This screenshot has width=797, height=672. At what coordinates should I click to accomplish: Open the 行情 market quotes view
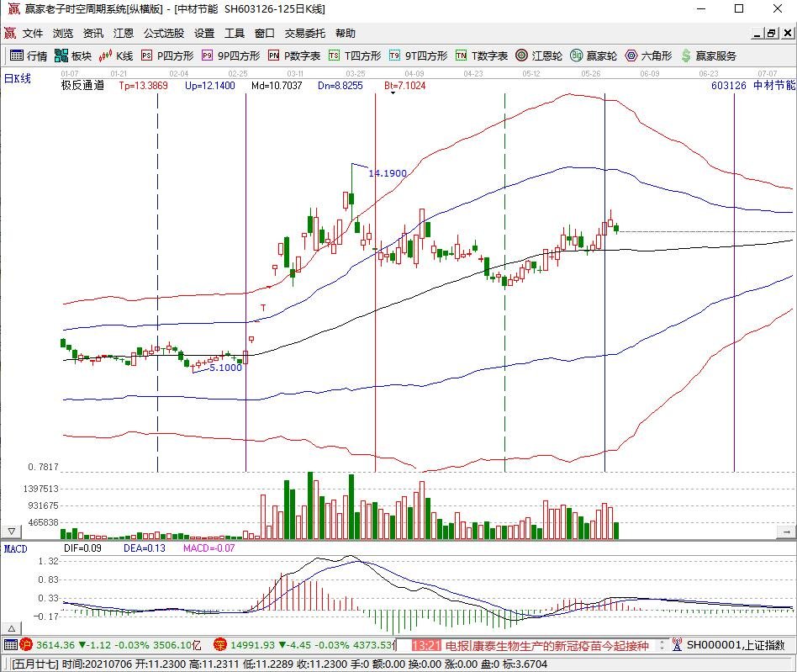click(29, 56)
